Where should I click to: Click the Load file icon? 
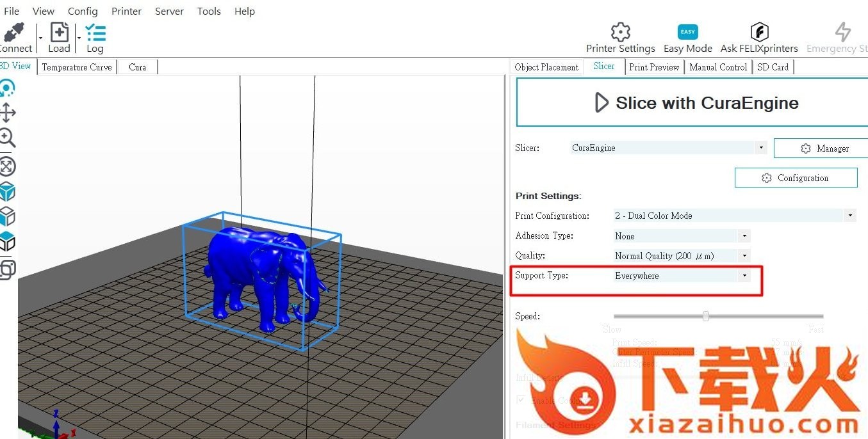(59, 33)
